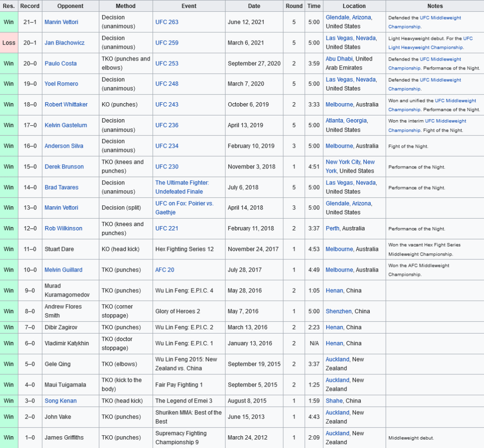Click Las Vegas, Nevada link in UFC 259 row

(x=351, y=38)
